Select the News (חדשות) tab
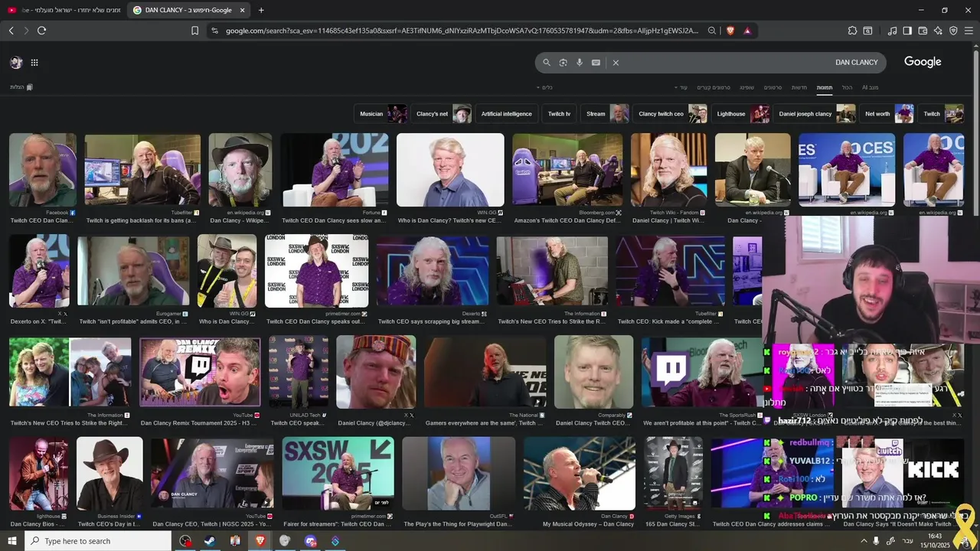The width and height of the screenshot is (980, 551). 799,87
